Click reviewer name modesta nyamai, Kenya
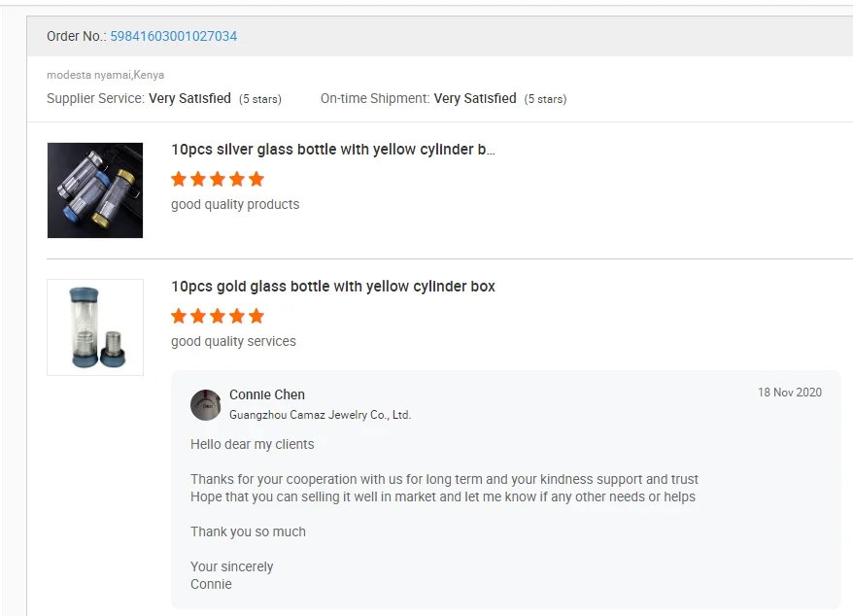 coord(105,75)
